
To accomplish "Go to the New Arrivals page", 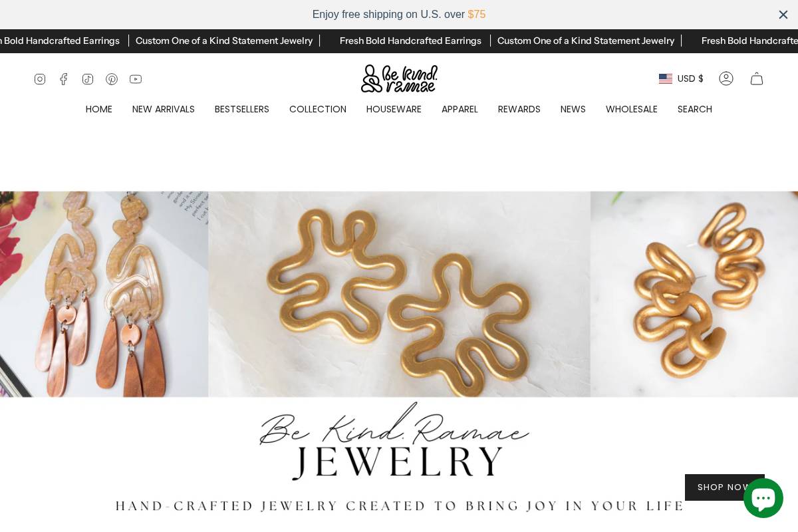I will tap(164, 109).
